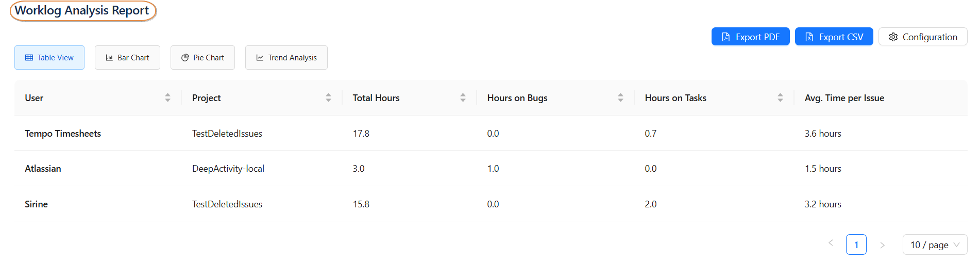Screen dimensions: 980x261
Task: Select page 1 in pagination
Action: coord(856,245)
